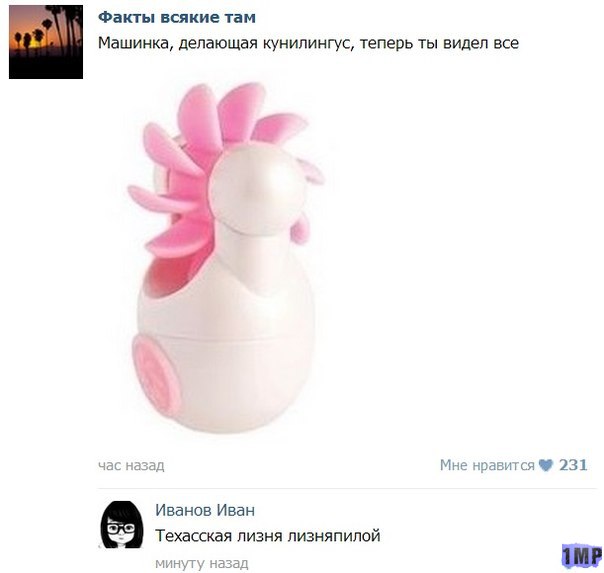The image size is (604, 573).
Task: Click the word кунилингус in the caption
Action: [309, 44]
